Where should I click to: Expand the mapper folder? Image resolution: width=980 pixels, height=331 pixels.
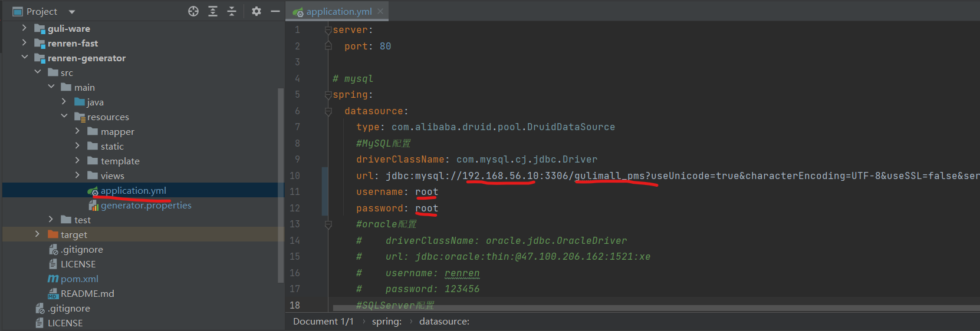(77, 131)
